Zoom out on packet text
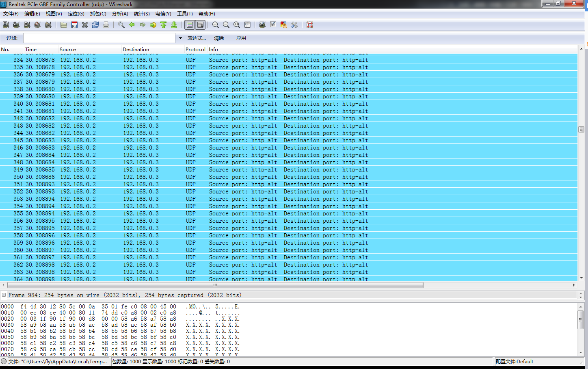 click(226, 25)
